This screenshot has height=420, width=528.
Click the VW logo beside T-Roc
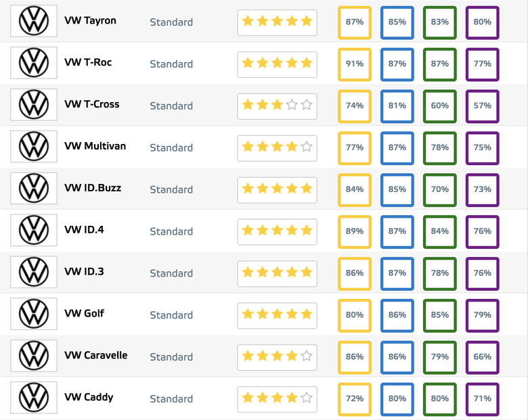tap(34, 63)
